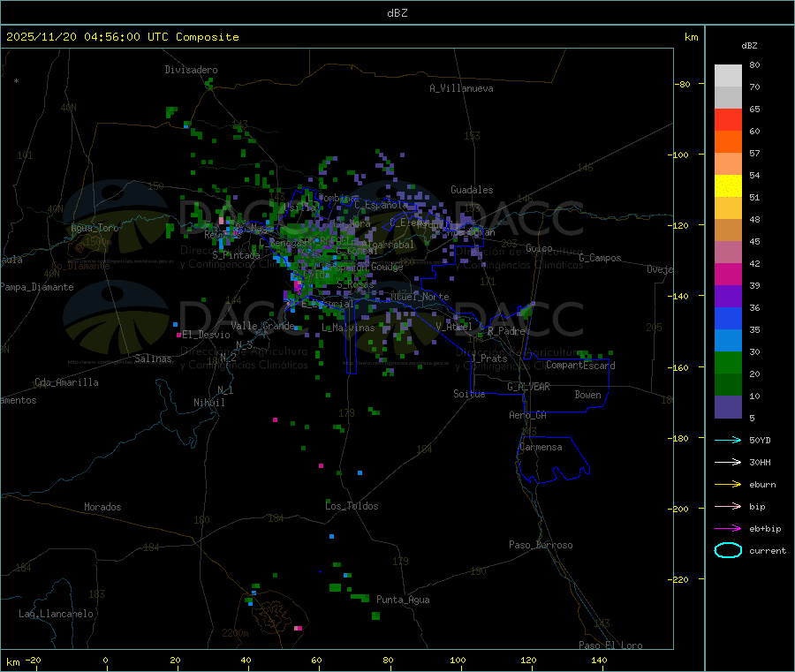Screen dimensions: 795x672
Task: Click the Cda_Amarilla map label
Action: coord(66,382)
